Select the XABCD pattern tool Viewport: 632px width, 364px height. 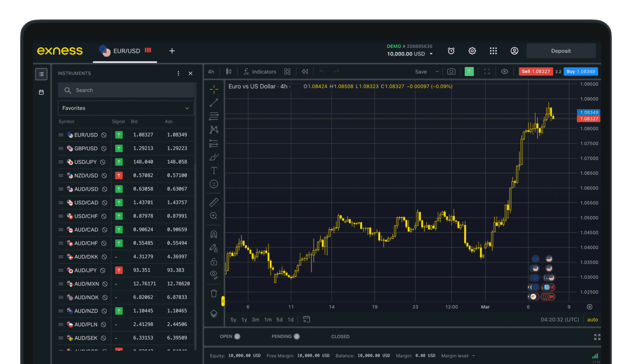click(214, 129)
